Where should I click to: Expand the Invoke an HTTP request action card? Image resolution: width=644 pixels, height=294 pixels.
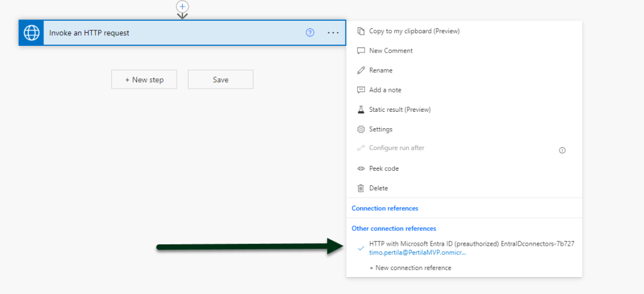click(170, 33)
